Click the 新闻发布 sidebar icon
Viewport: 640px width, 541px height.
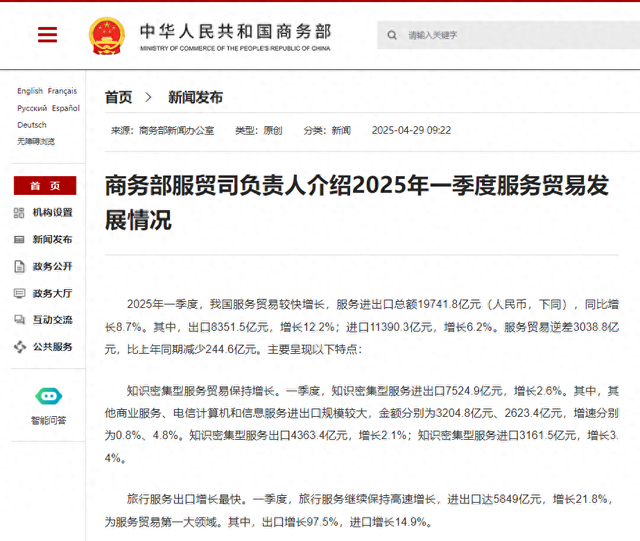[20, 240]
